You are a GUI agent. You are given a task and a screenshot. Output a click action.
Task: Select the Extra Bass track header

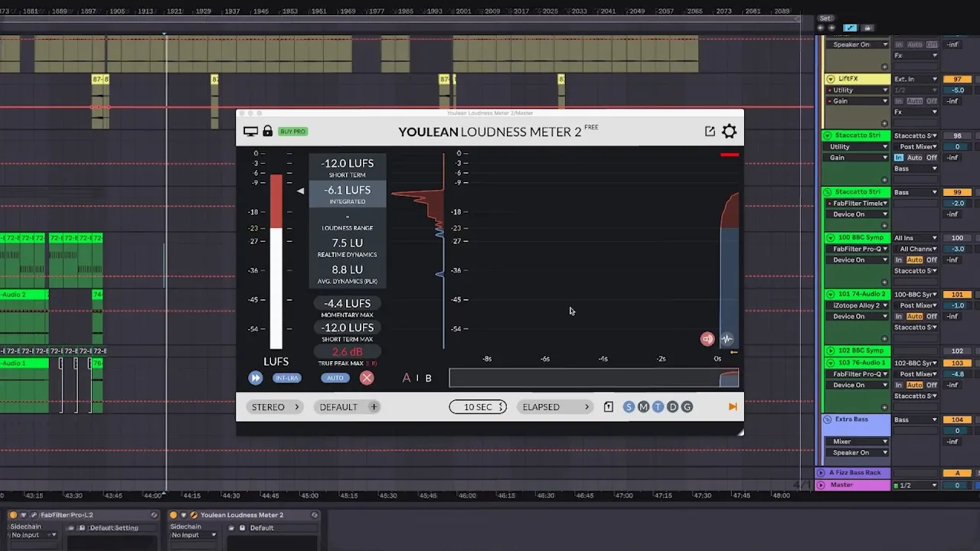pyautogui.click(x=856, y=425)
